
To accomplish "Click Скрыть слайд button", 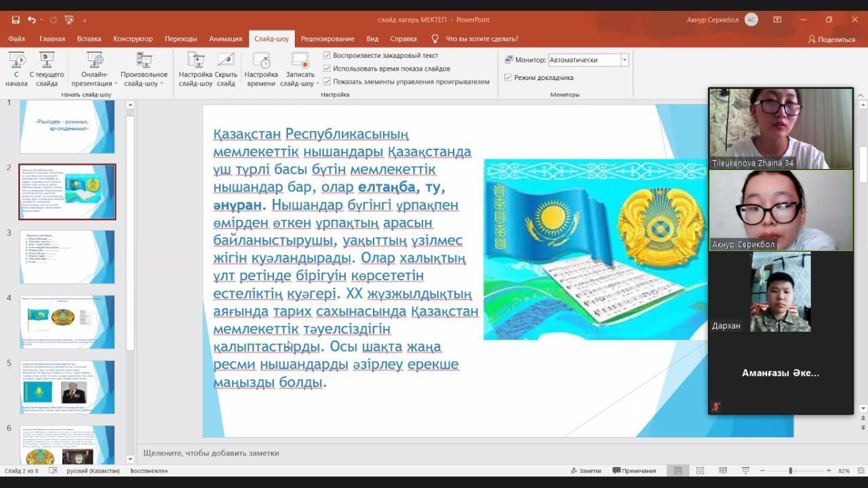I will pos(226,69).
